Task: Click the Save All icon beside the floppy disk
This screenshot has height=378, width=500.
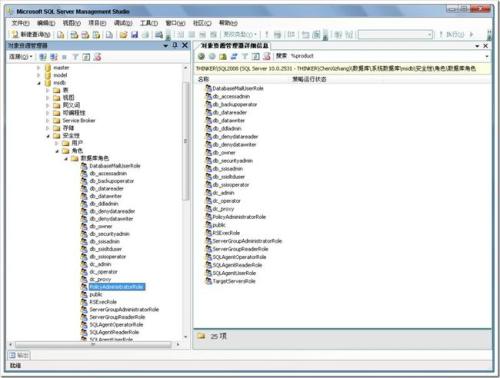Action: (x=145, y=35)
